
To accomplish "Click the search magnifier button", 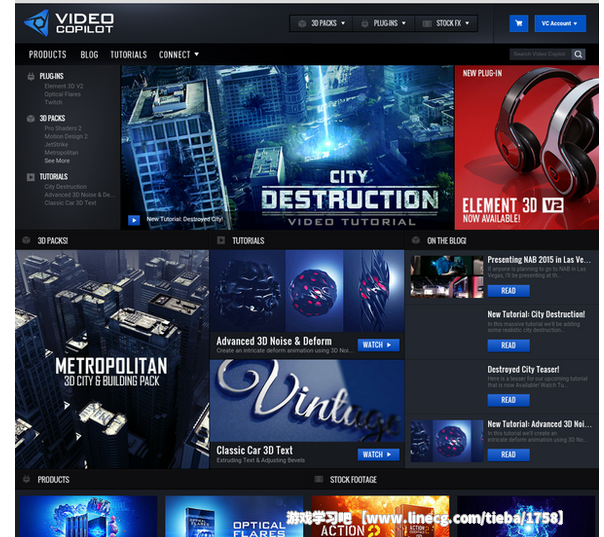I will pos(578,54).
